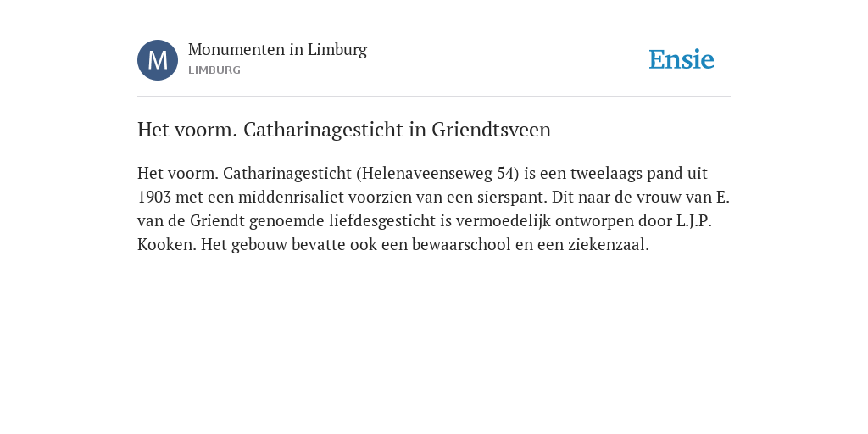Click the round blue M avatar icon

coord(158,60)
